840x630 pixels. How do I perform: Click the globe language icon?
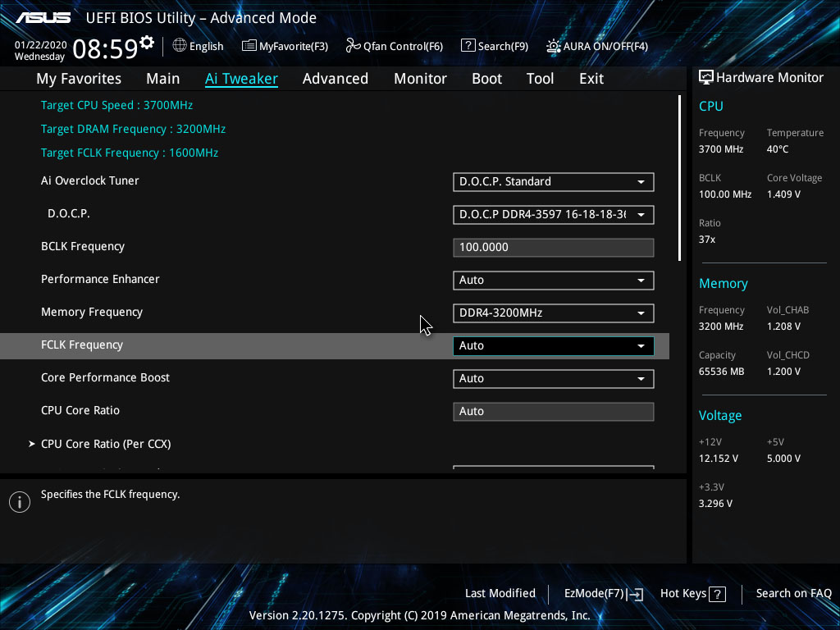pyautogui.click(x=180, y=46)
